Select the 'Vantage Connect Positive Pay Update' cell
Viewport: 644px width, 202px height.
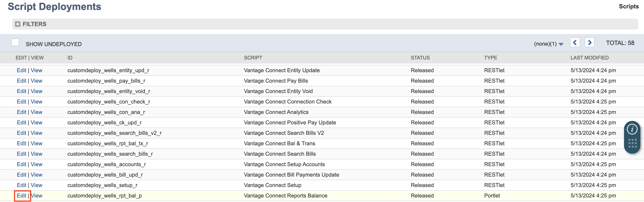(x=290, y=123)
